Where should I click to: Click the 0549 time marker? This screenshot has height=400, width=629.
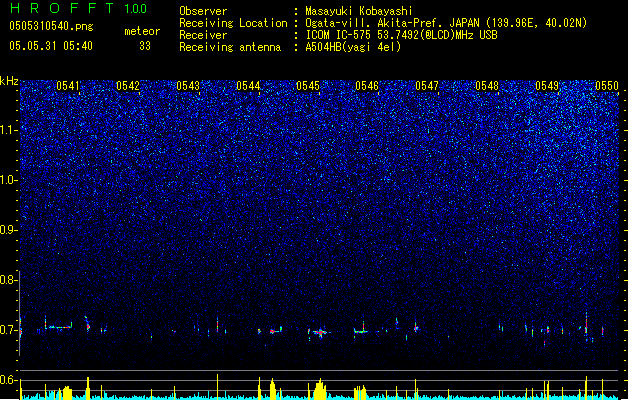click(547, 86)
